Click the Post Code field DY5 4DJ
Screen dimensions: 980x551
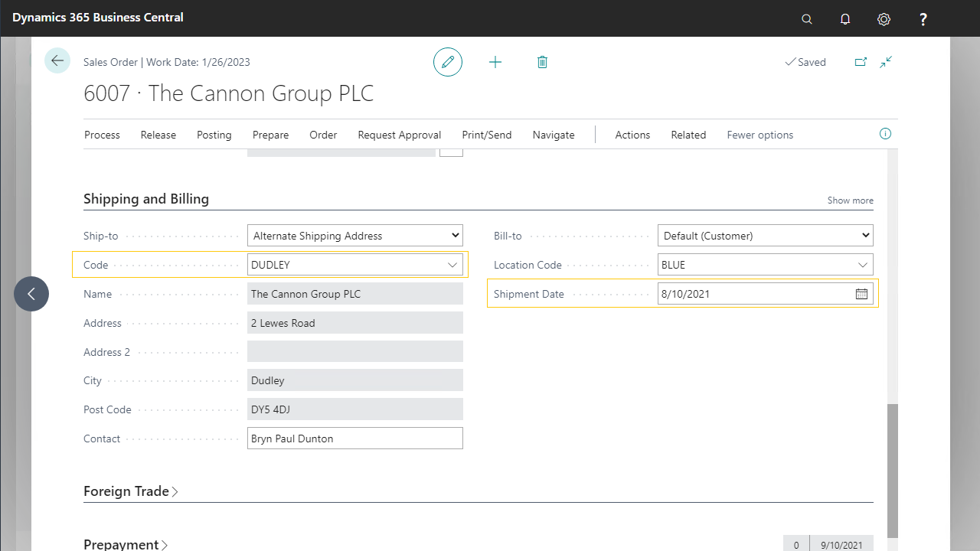click(355, 409)
